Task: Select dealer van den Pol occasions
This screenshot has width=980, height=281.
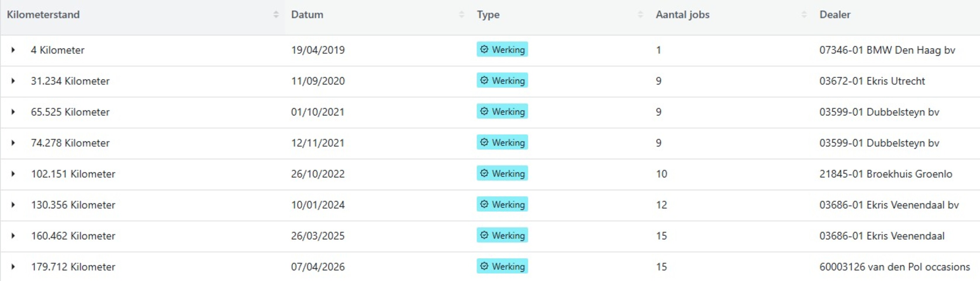Action: tap(894, 267)
